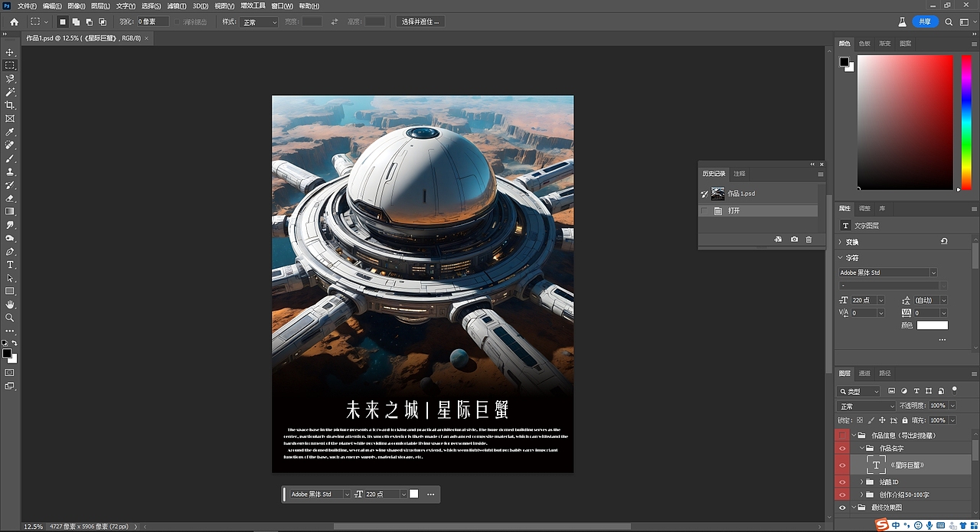Select the Move tool
The height and width of the screenshot is (532, 980).
pyautogui.click(x=10, y=52)
